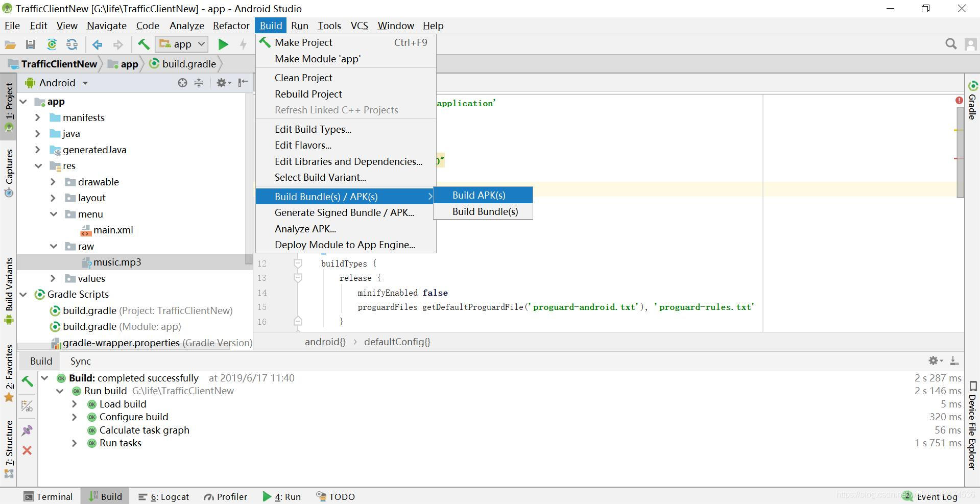Open the Run menu in menu bar
This screenshot has height=504, width=980.
coord(300,26)
